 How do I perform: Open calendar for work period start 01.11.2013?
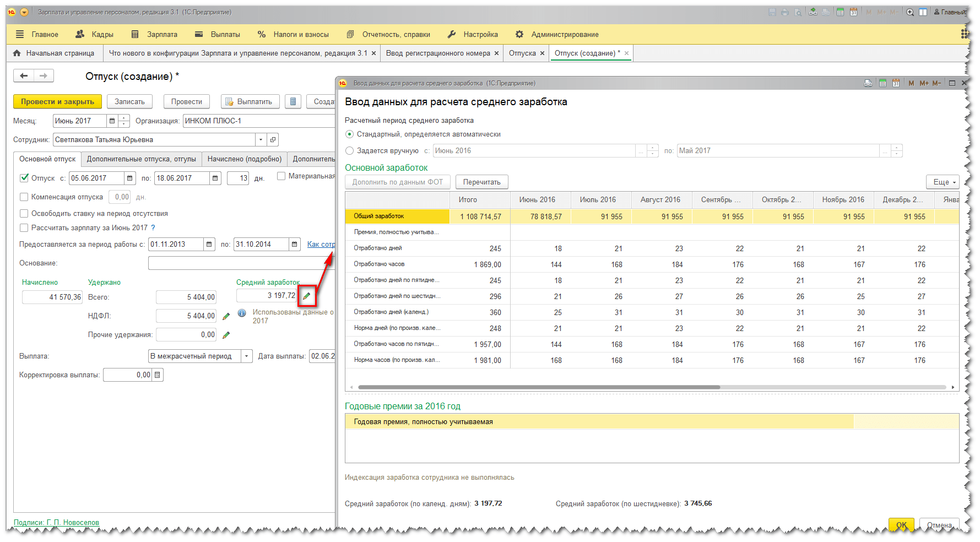pyautogui.click(x=209, y=245)
